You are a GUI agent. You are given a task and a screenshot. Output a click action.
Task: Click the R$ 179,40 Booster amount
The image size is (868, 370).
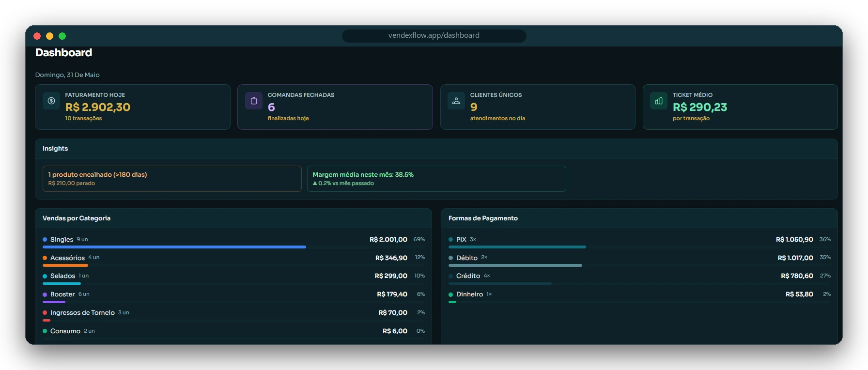tap(392, 294)
